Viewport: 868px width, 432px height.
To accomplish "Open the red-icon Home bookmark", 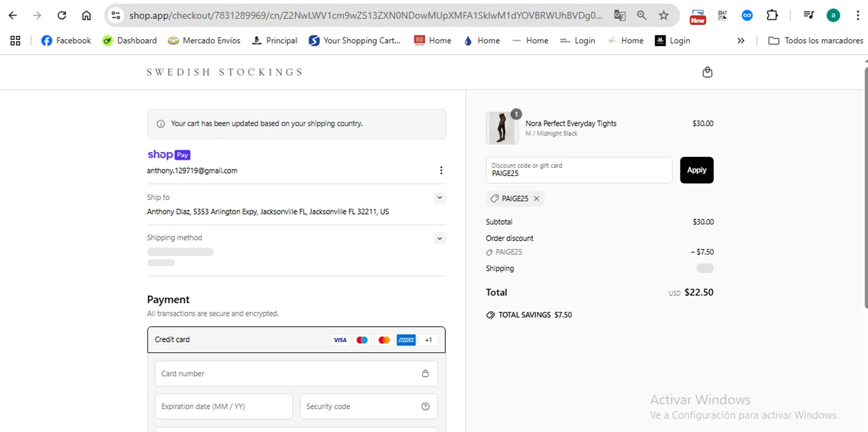I will (x=433, y=40).
